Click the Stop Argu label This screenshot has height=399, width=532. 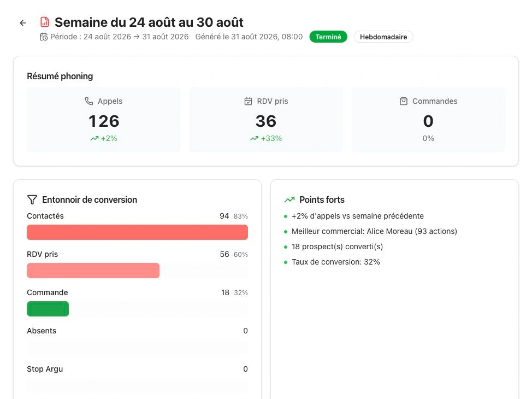[x=45, y=369]
